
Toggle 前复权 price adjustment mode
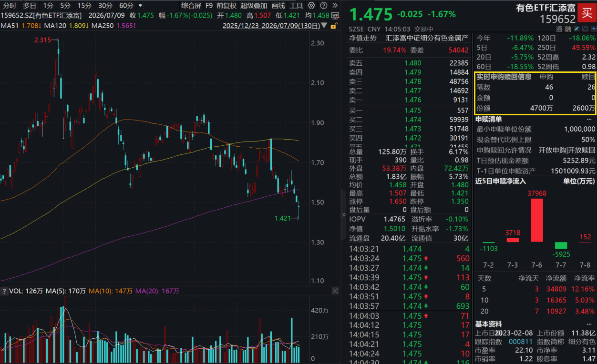tap(226, 6)
